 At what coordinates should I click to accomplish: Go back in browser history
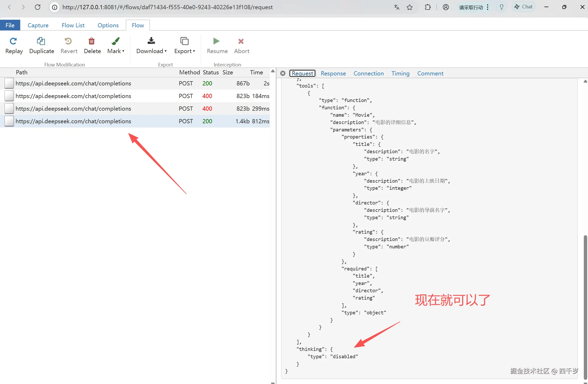pyautogui.click(x=9, y=7)
